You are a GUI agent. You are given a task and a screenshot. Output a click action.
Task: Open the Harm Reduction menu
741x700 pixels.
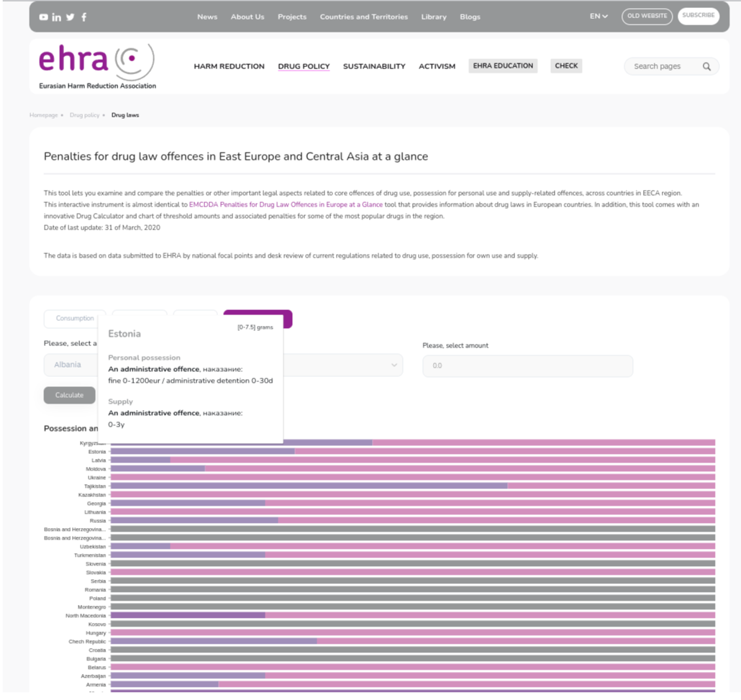coord(229,66)
